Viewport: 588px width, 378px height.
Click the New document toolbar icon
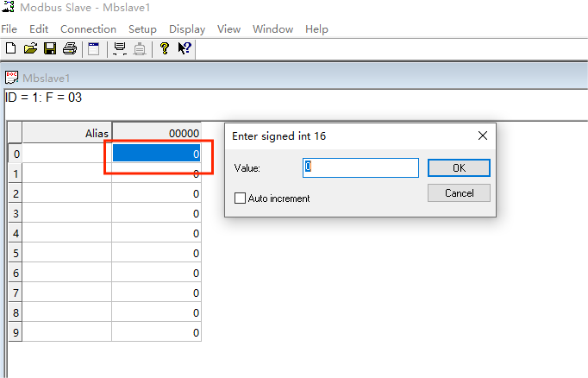click(10, 48)
